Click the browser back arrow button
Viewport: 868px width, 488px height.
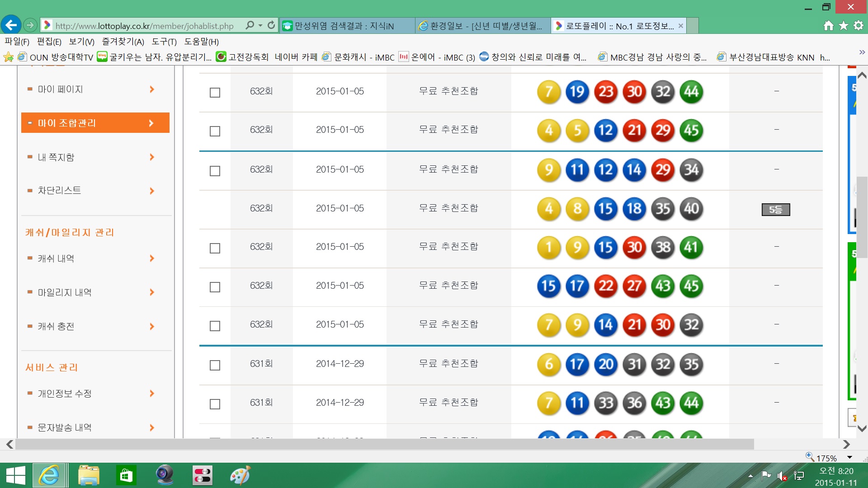pyautogui.click(x=11, y=25)
